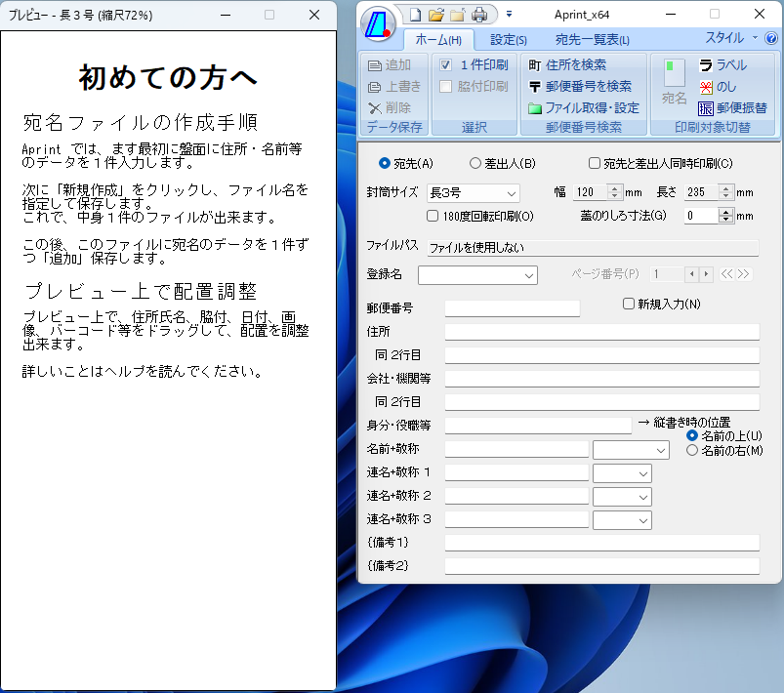The width and height of the screenshot is (784, 693).
Task: Click the 住所を検索 address search icon
Action: coord(534,65)
